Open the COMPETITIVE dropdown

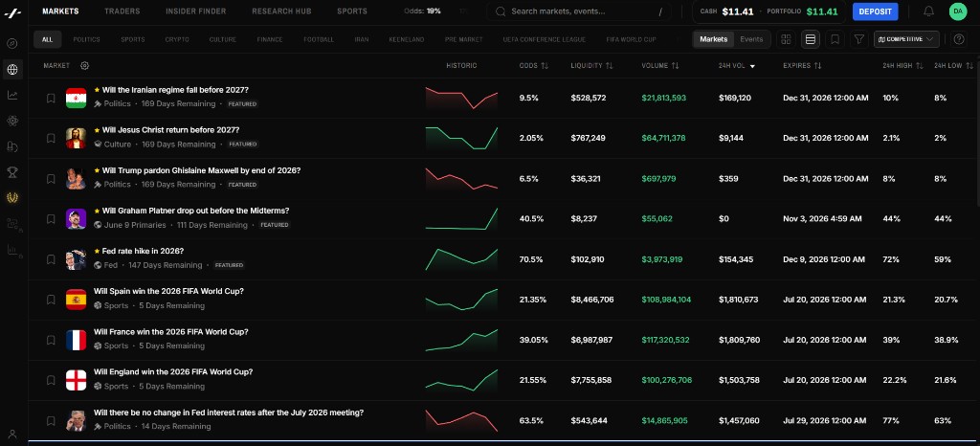coord(906,39)
